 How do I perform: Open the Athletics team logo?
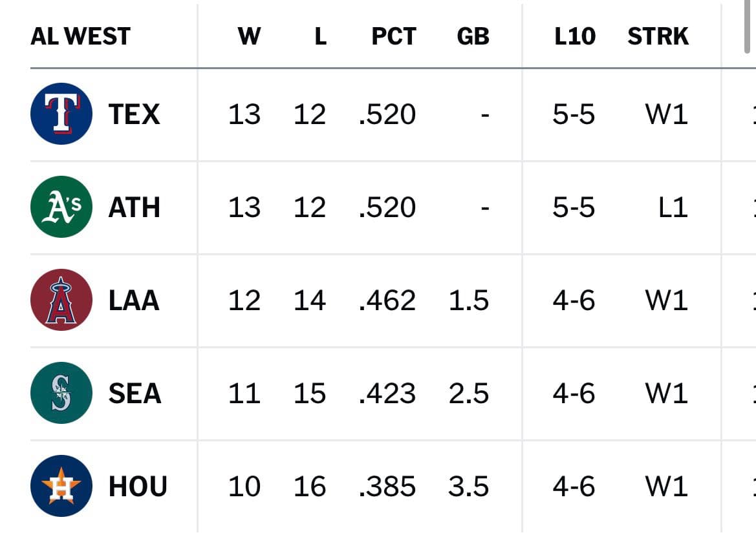tap(61, 207)
